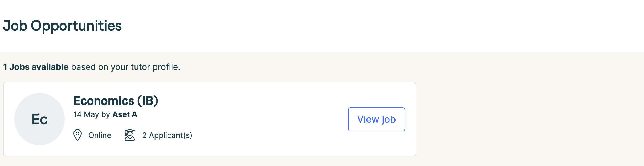
Task: Click the Online location label
Action: click(100, 135)
